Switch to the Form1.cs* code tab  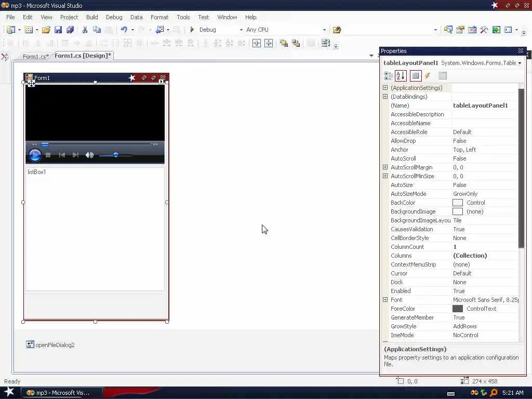[x=36, y=56]
